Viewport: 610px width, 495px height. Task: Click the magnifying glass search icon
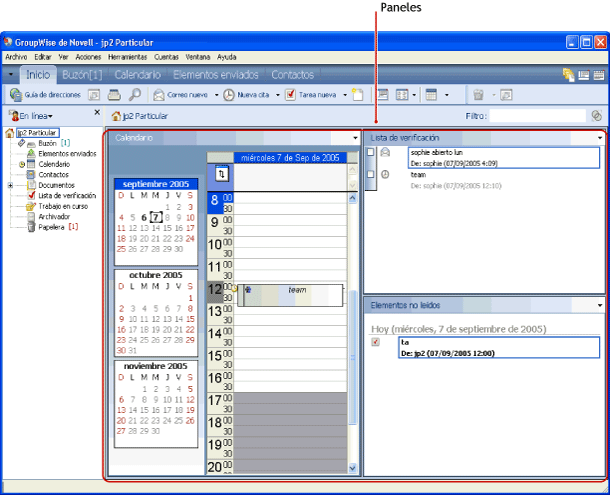coord(135,95)
